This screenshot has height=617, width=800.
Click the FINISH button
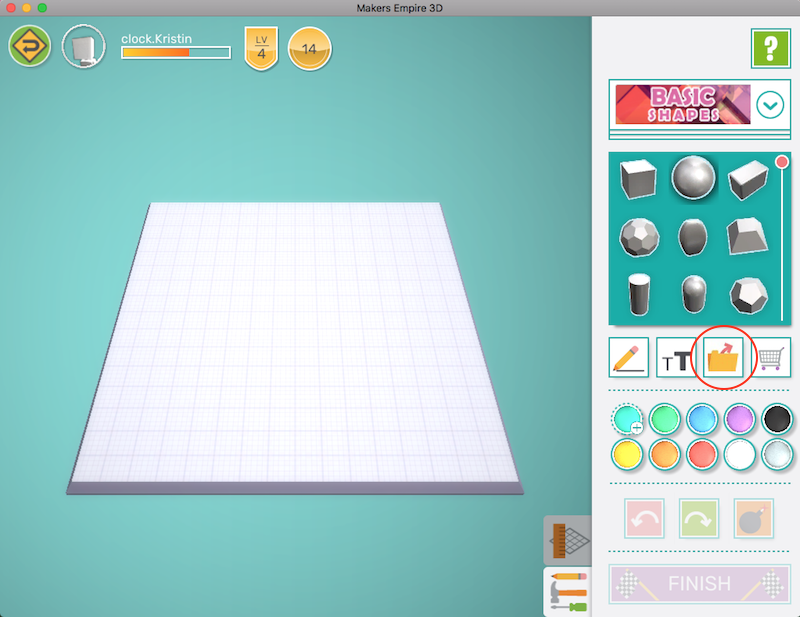coord(699,584)
